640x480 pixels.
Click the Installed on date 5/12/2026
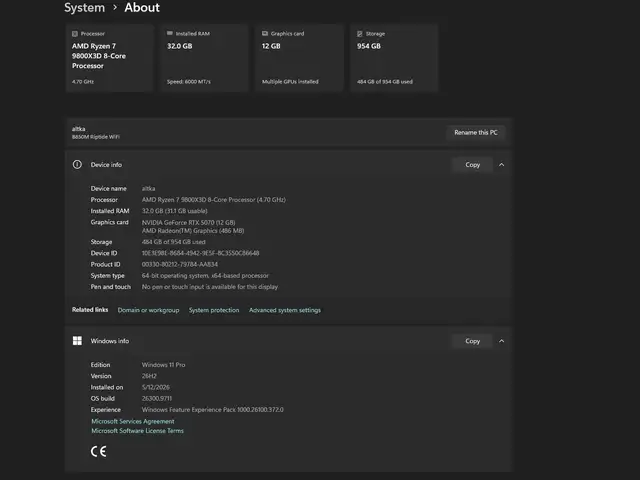[x=156, y=387]
